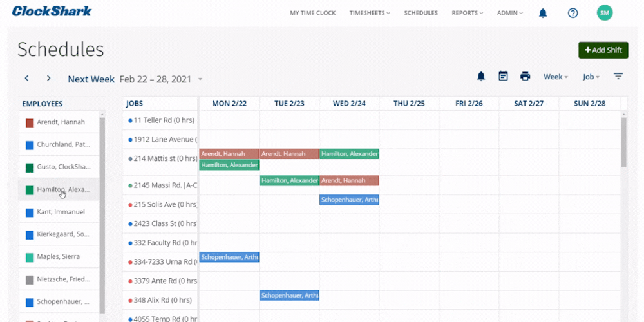Select job 2423 Class St
Image resolution: width=644 pixels, height=322 pixels.
click(x=160, y=224)
